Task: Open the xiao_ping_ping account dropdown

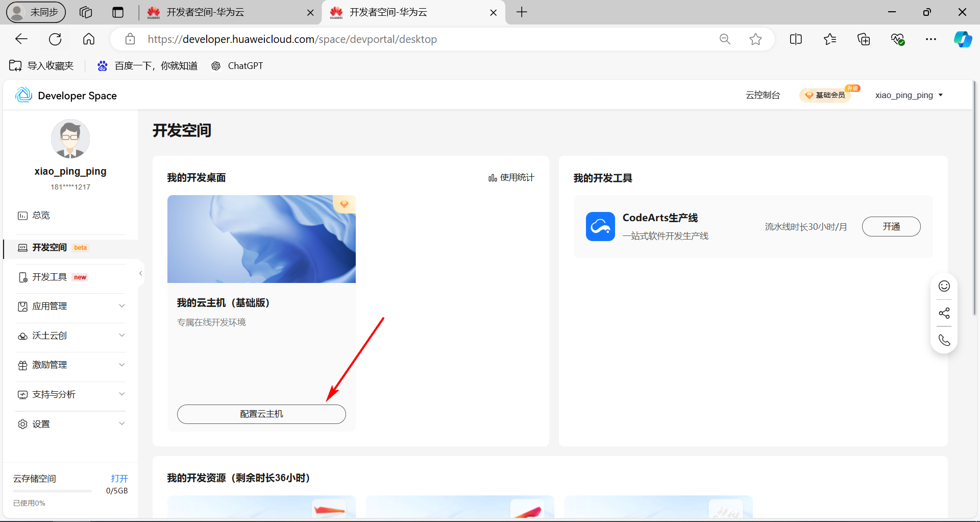Action: click(x=909, y=95)
